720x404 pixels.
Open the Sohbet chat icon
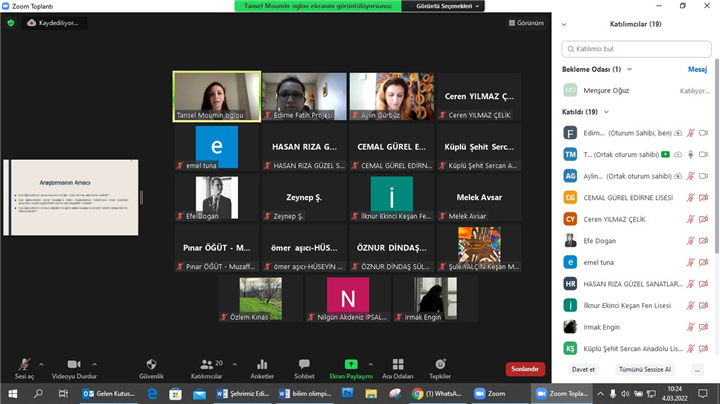(x=304, y=365)
